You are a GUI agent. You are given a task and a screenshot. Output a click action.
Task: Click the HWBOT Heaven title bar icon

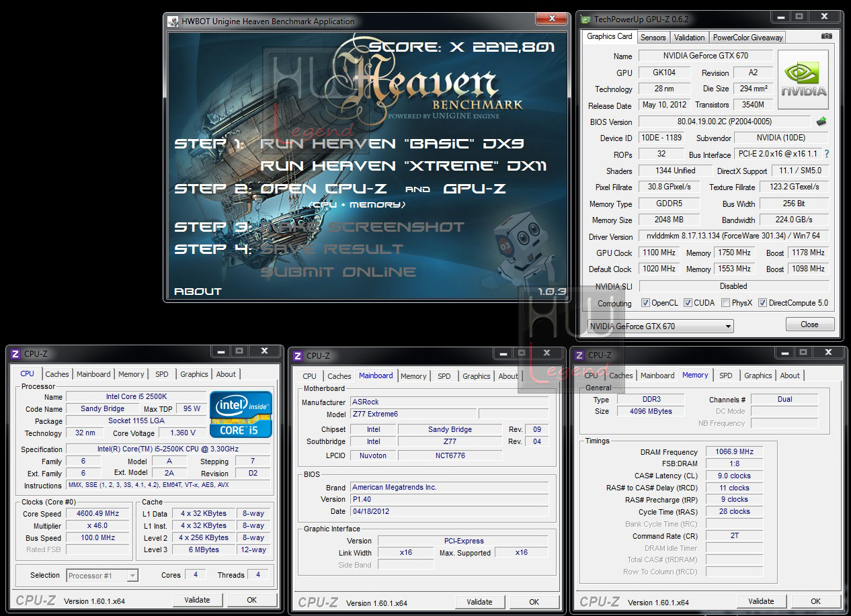[173, 21]
